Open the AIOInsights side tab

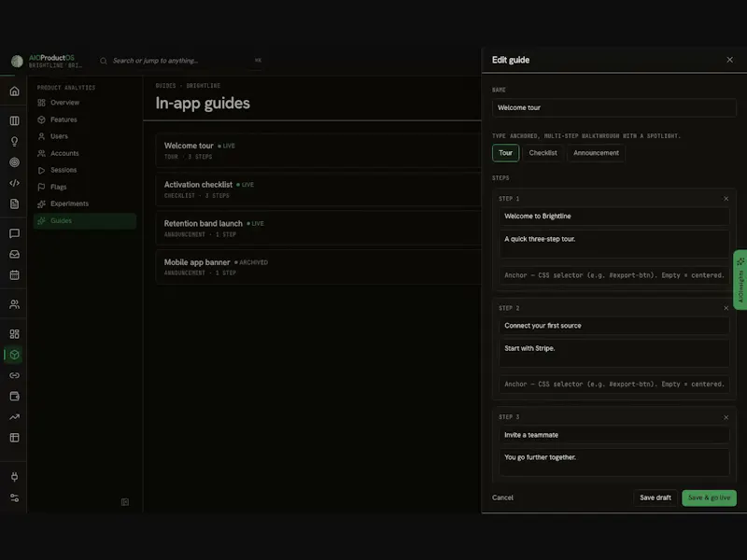point(740,280)
